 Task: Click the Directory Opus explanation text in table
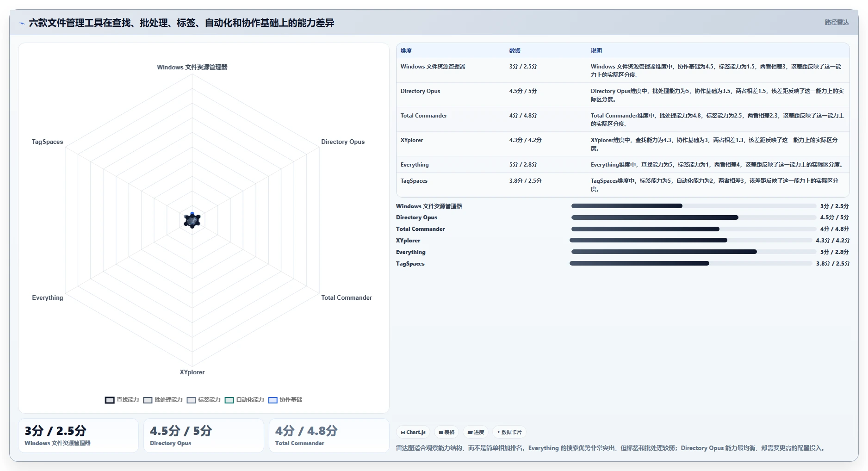click(x=717, y=95)
